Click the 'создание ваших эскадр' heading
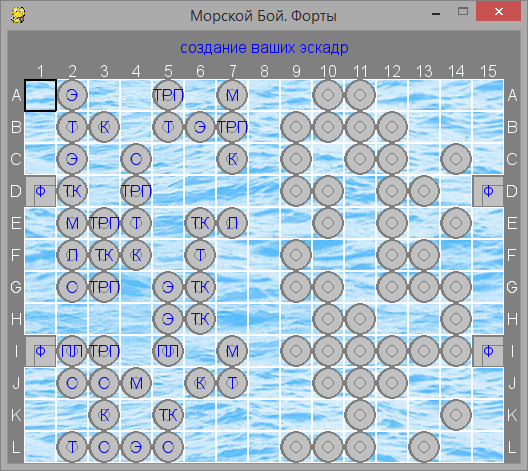 [264, 48]
